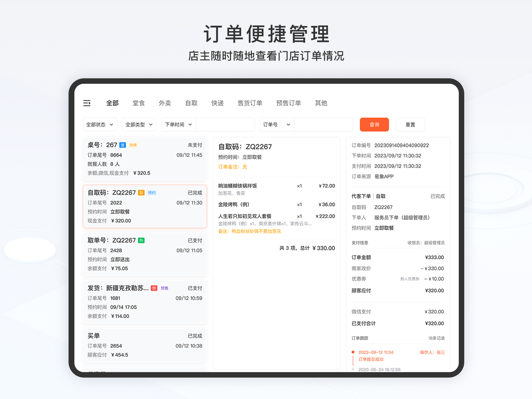This screenshot has width=532, height=399.
Task: Click the 新人优惠券 coupon label
Action: (410, 279)
